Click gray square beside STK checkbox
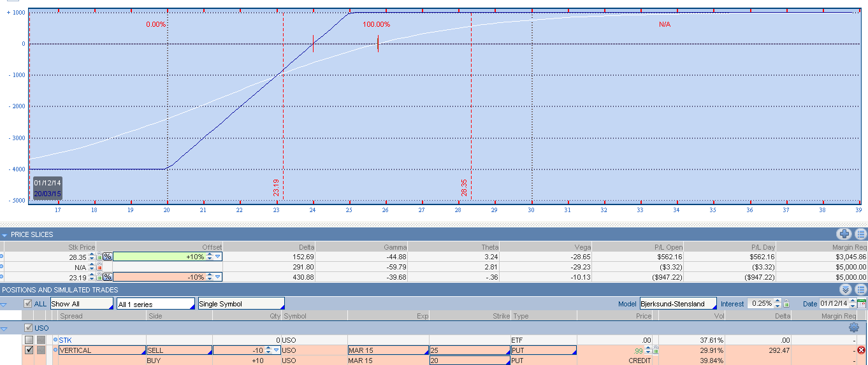 41,340
